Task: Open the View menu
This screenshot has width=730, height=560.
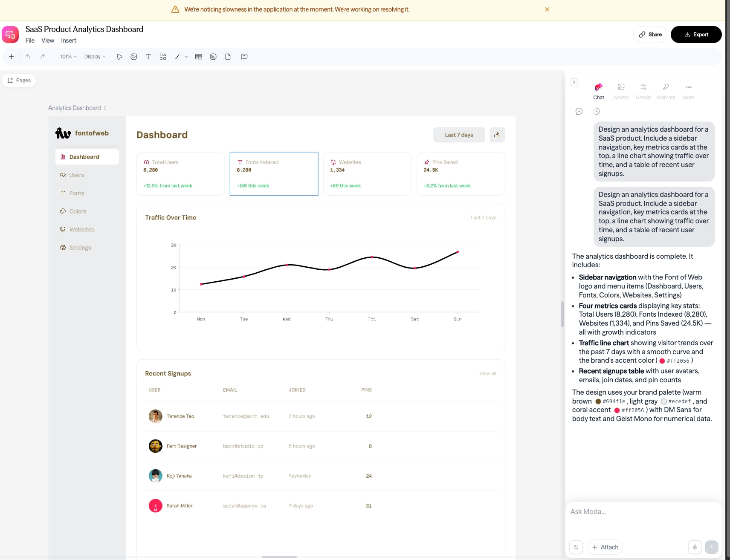Action: click(48, 40)
